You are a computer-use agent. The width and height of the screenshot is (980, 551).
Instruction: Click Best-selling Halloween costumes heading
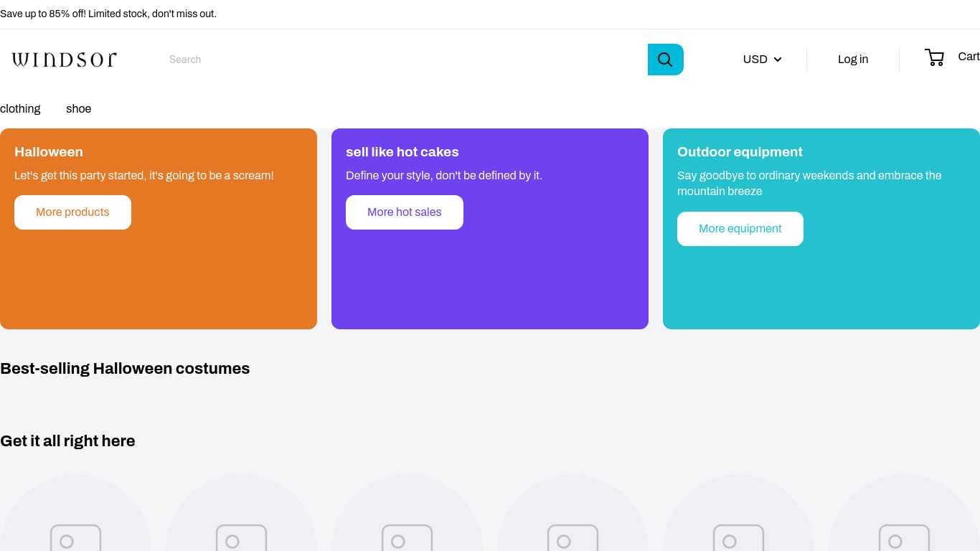(x=125, y=369)
